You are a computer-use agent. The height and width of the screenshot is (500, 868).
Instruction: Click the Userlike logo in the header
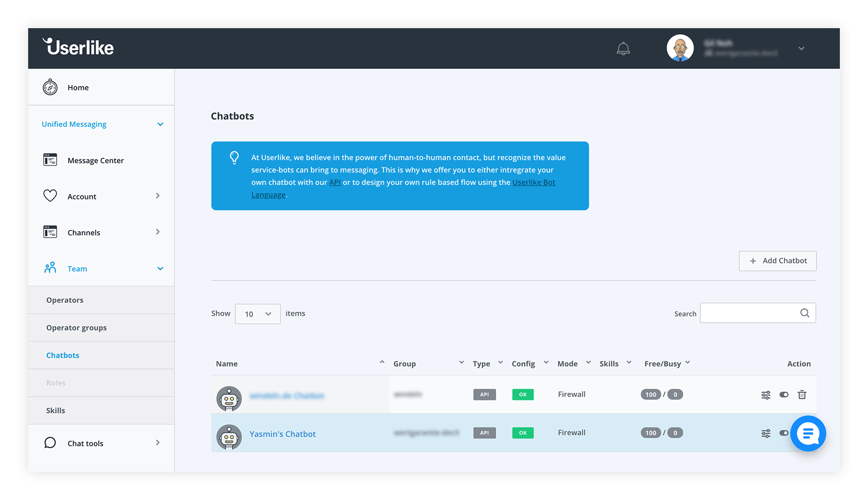[x=78, y=47]
